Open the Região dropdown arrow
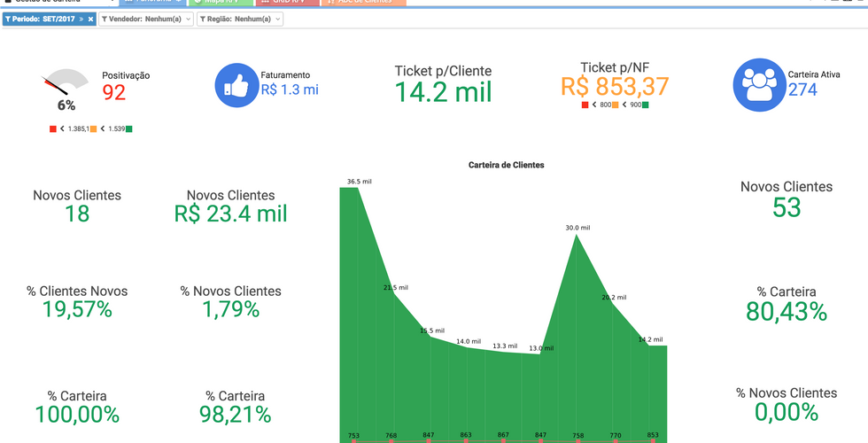868x443 pixels. click(277, 19)
